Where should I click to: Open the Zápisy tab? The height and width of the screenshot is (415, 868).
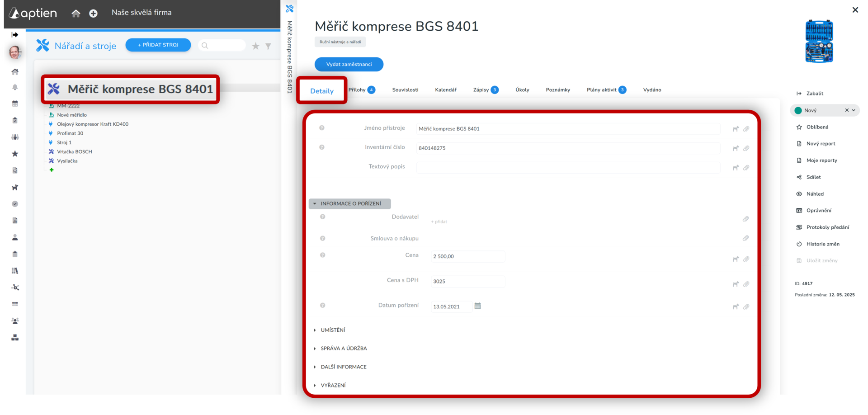point(481,90)
